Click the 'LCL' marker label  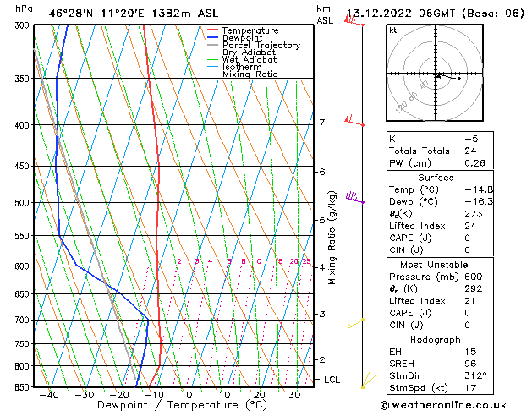click(332, 380)
